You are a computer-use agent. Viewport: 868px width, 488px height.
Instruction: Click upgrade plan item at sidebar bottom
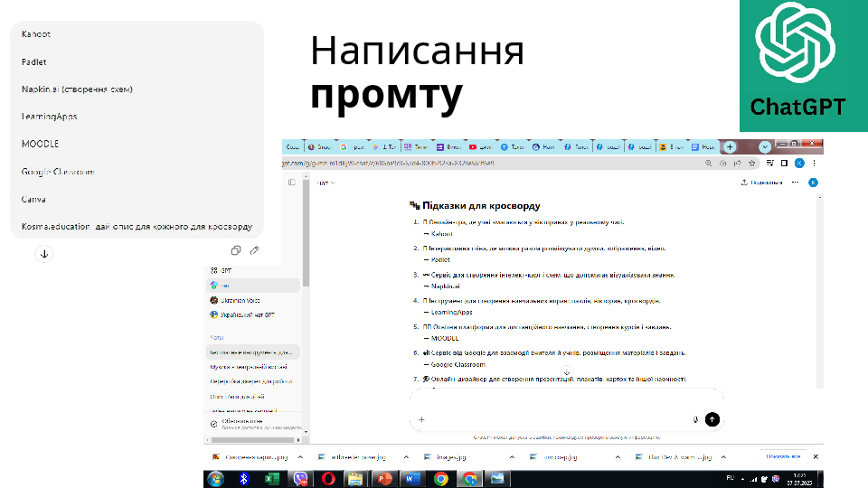253,424
